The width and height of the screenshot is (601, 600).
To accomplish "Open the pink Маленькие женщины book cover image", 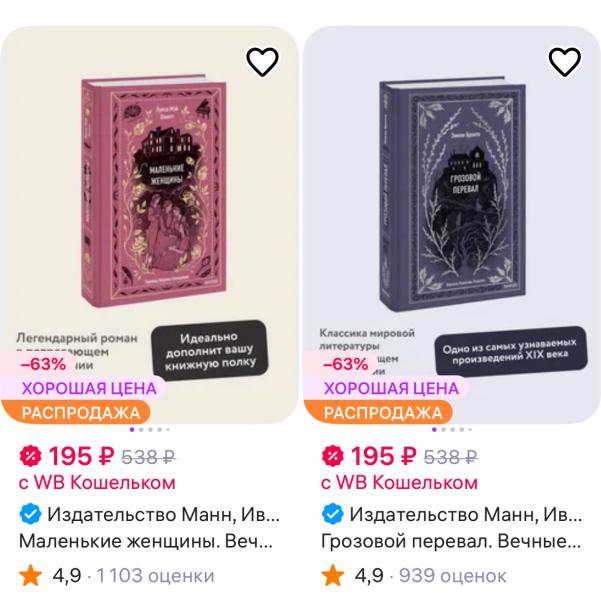I will [154, 193].
